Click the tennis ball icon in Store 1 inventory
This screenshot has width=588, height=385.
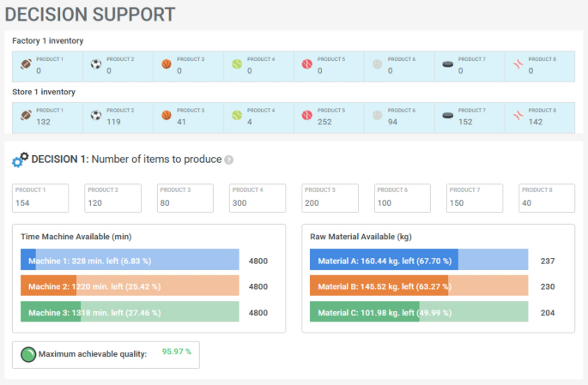[237, 115]
